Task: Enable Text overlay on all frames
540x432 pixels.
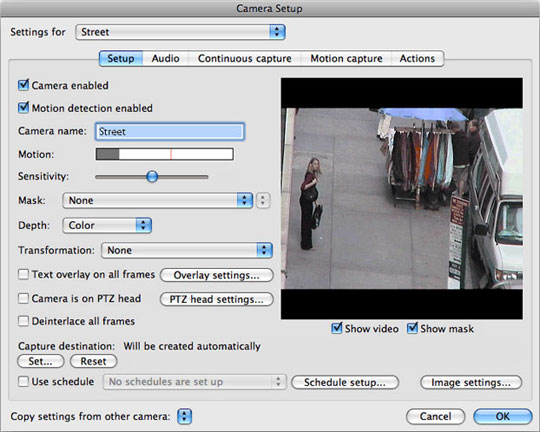Action: click(x=23, y=275)
